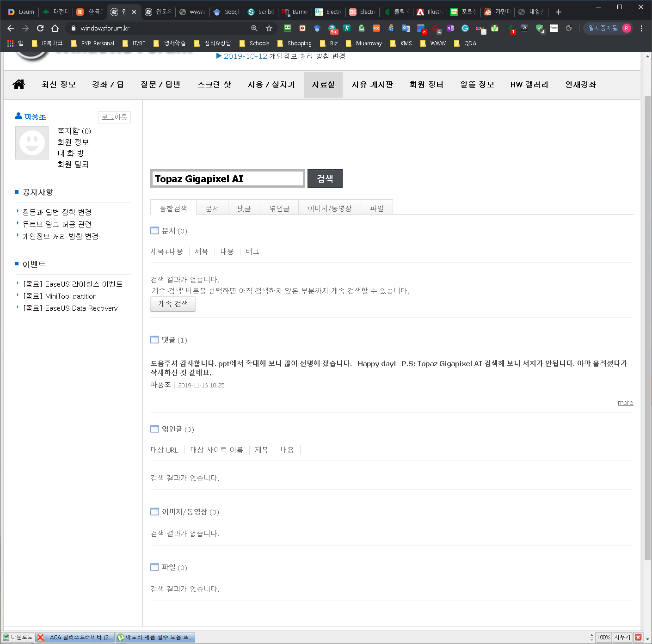Open the 'more' comments link
The image size is (652, 644).
[625, 403]
